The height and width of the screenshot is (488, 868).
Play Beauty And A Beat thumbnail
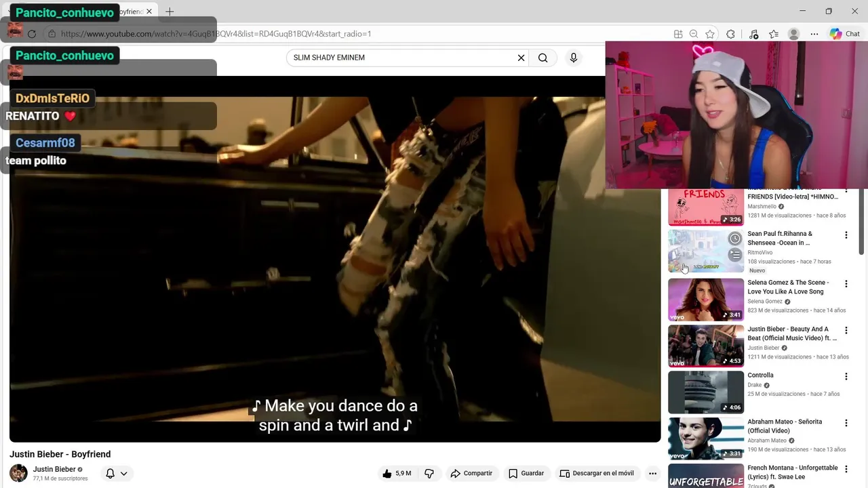tap(706, 346)
